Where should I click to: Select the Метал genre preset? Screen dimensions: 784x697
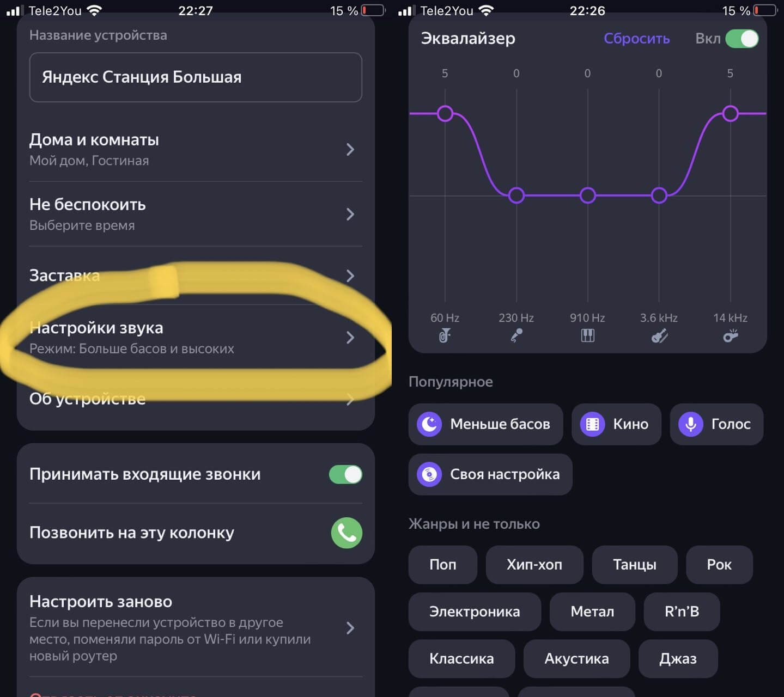592,612
